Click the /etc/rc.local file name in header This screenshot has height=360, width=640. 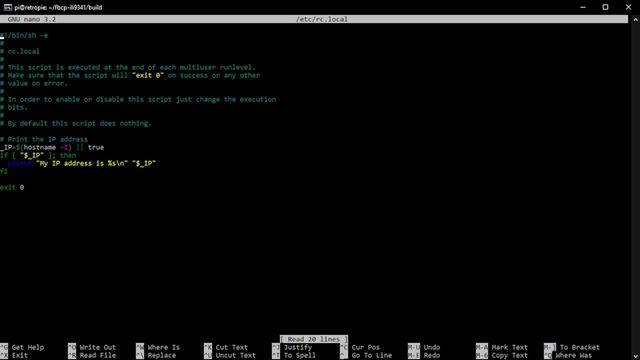(322, 19)
